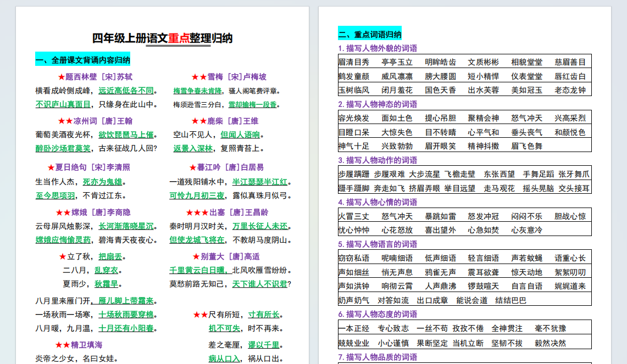The image size is (627, 364).
Task: Click the subheading "6. 描写人物态度的词语"
Action: 378,315
